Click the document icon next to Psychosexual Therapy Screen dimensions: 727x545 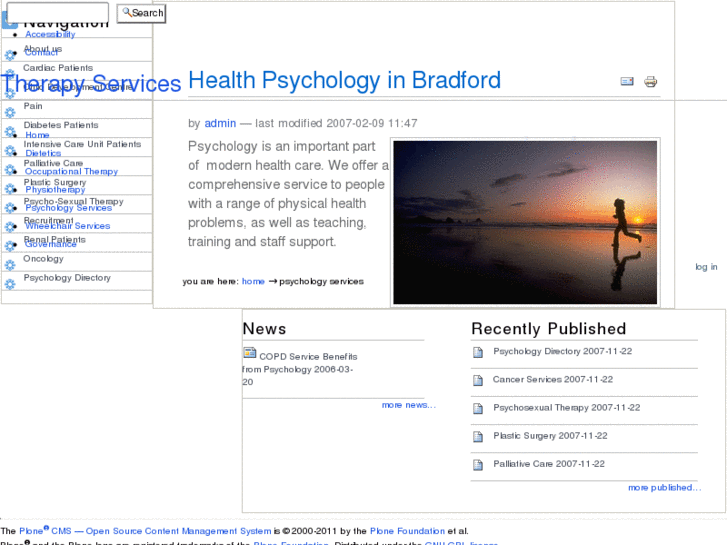point(478,409)
